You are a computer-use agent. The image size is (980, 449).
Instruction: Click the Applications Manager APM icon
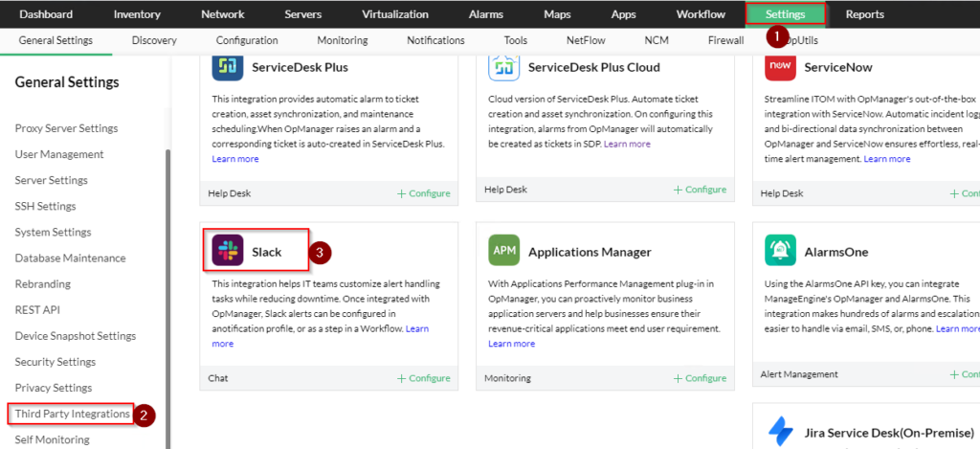[x=503, y=252]
